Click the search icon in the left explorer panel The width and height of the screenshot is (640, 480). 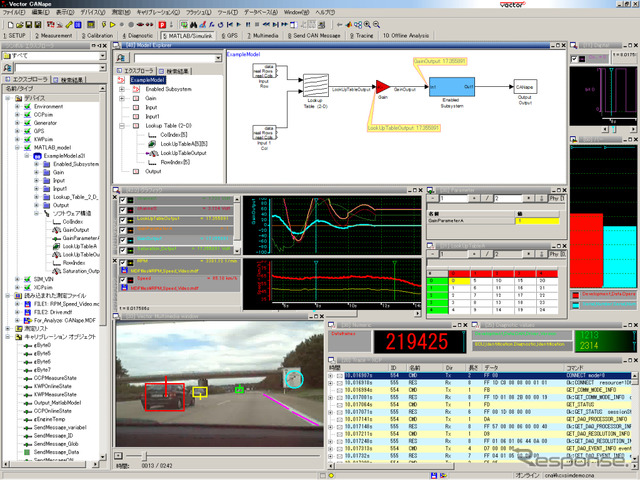7,67
